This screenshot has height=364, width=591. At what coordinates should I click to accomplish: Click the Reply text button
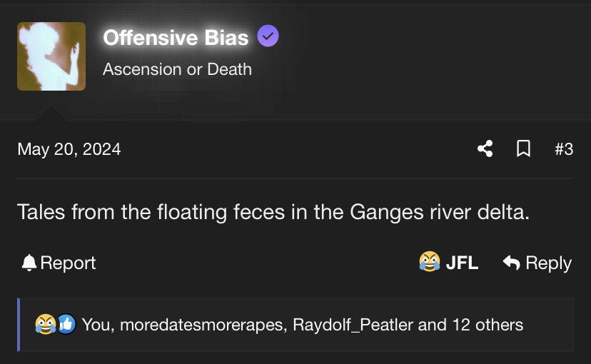(x=548, y=263)
